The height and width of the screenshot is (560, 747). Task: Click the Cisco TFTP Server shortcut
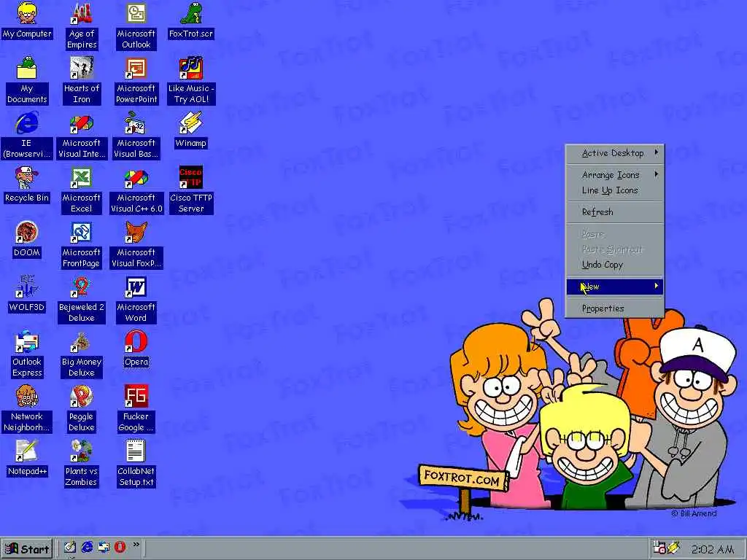191,190
